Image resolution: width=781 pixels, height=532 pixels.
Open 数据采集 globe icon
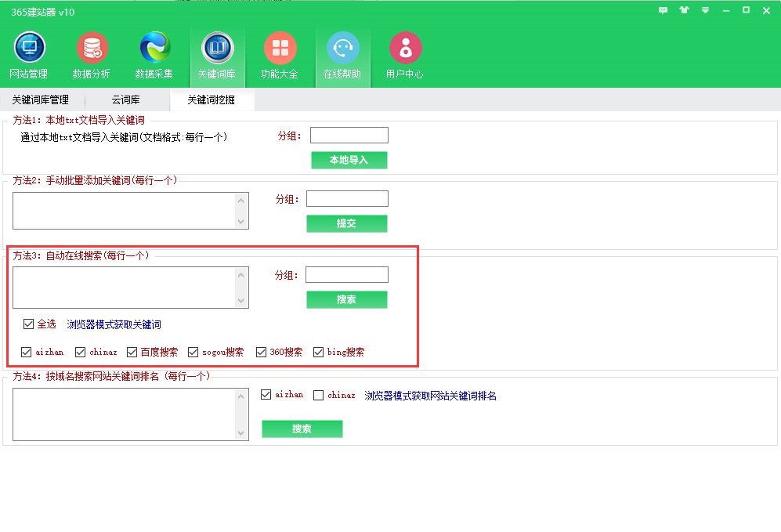pyautogui.click(x=155, y=48)
